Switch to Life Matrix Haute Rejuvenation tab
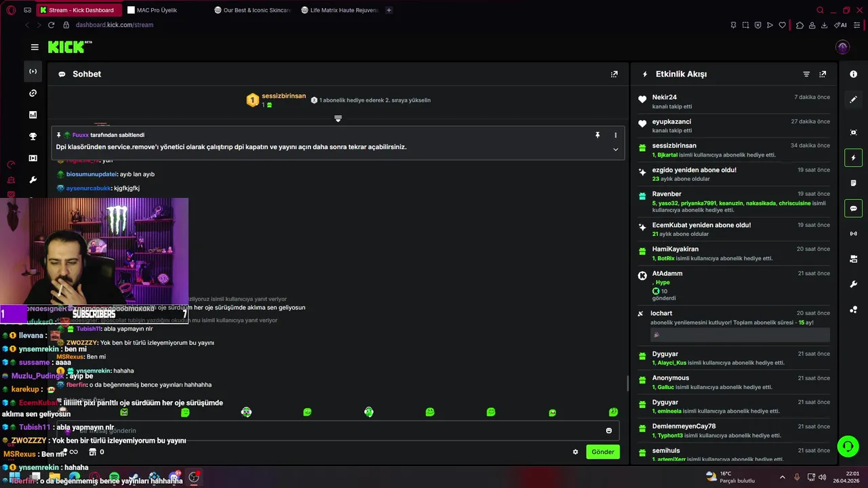This screenshot has width=868, height=488. [x=340, y=10]
